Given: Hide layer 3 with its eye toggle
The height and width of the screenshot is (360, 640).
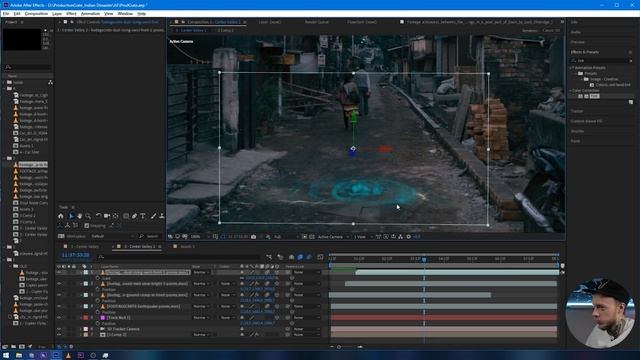Looking at the screenshot, I should click(x=59, y=295).
